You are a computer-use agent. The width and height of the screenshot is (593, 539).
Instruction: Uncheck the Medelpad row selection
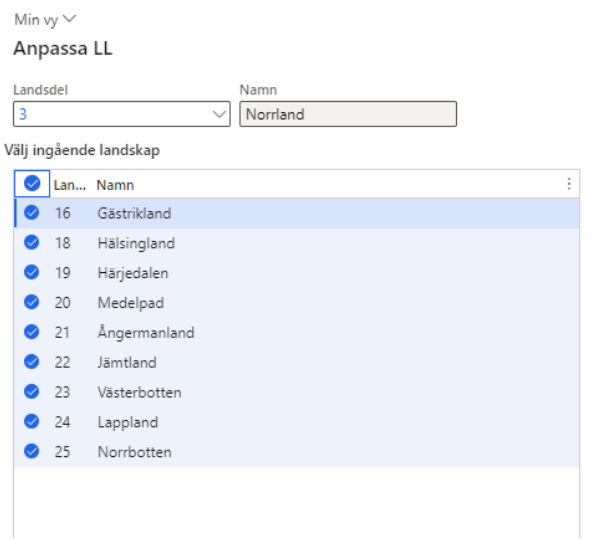click(x=31, y=302)
